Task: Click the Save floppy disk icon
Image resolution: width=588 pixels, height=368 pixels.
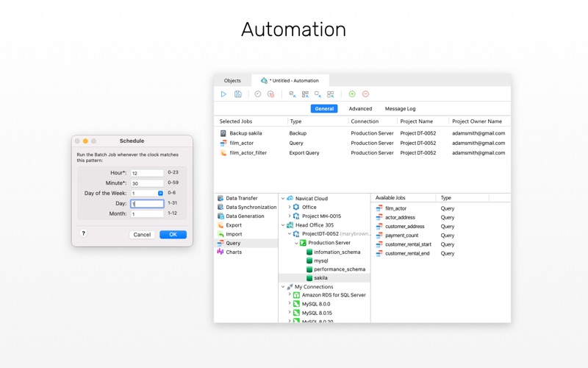Action: [237, 94]
